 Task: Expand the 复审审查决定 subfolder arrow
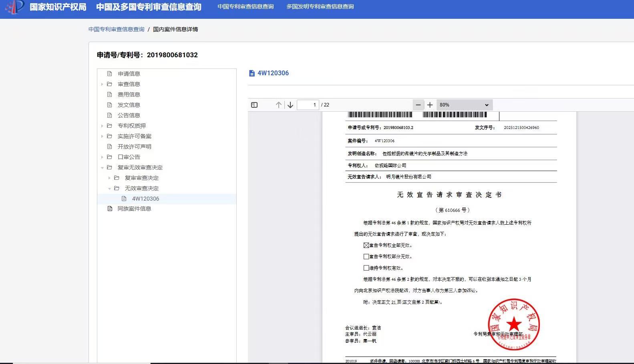(109, 178)
